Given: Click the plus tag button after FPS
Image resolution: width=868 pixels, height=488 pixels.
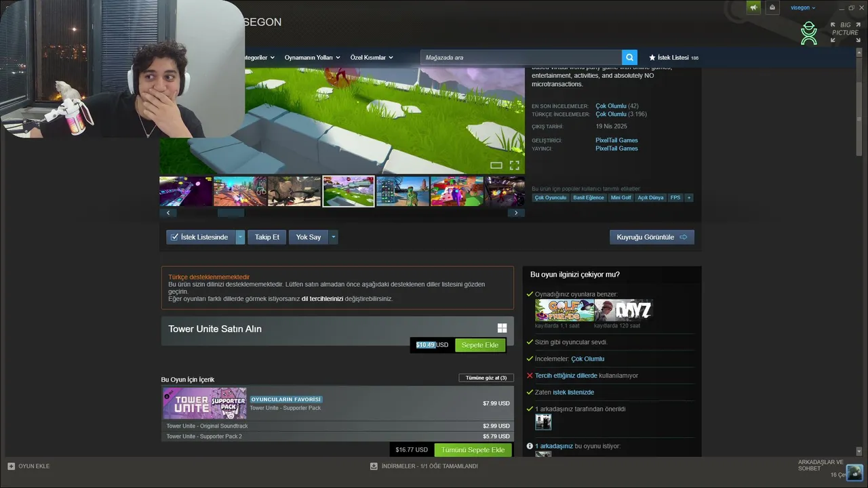Looking at the screenshot, I should point(689,198).
